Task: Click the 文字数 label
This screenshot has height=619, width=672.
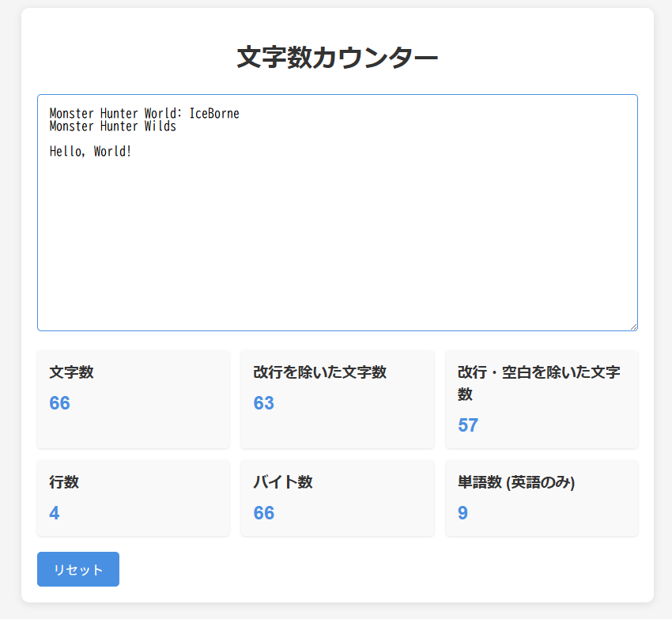Action: pos(72,372)
